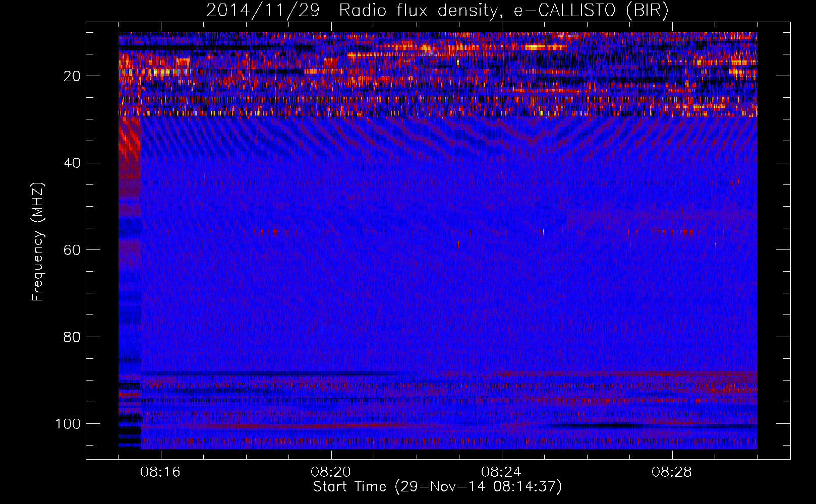Screen dimensions: 816x504
Task: Click the 80 MHz frequency tick label
Action: coord(72,337)
